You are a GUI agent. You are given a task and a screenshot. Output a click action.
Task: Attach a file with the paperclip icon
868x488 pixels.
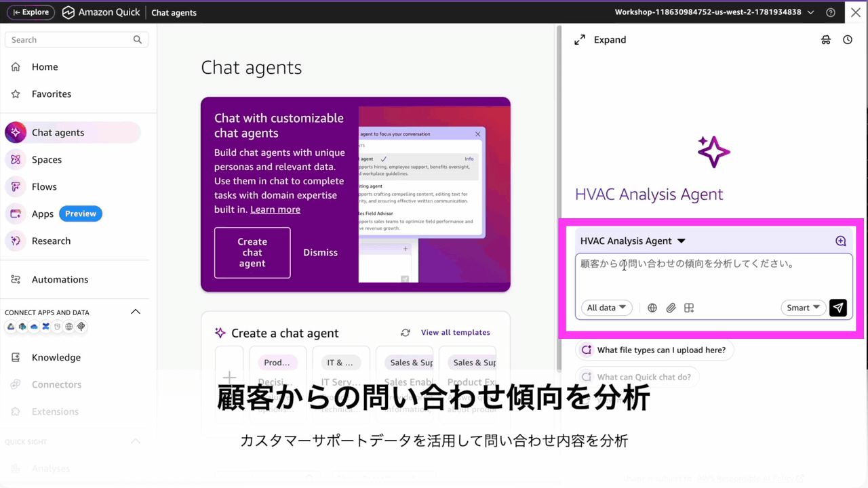pos(671,308)
